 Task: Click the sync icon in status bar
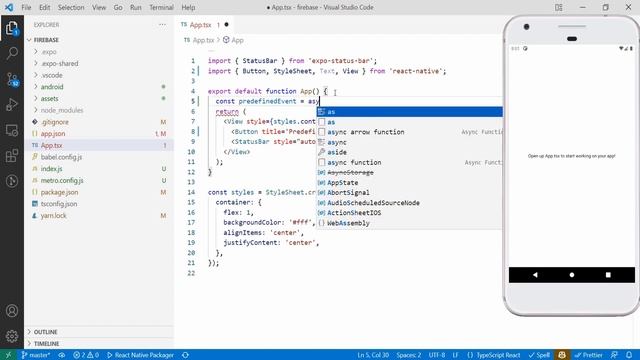tap(185, 355)
